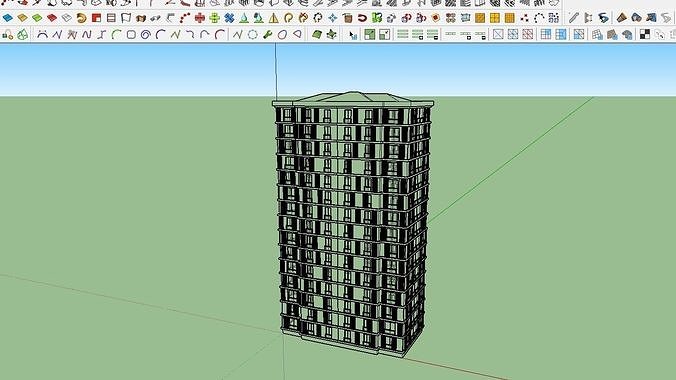Click the white wireframe tile icon
The width and height of the screenshot is (676, 380).
66,18
